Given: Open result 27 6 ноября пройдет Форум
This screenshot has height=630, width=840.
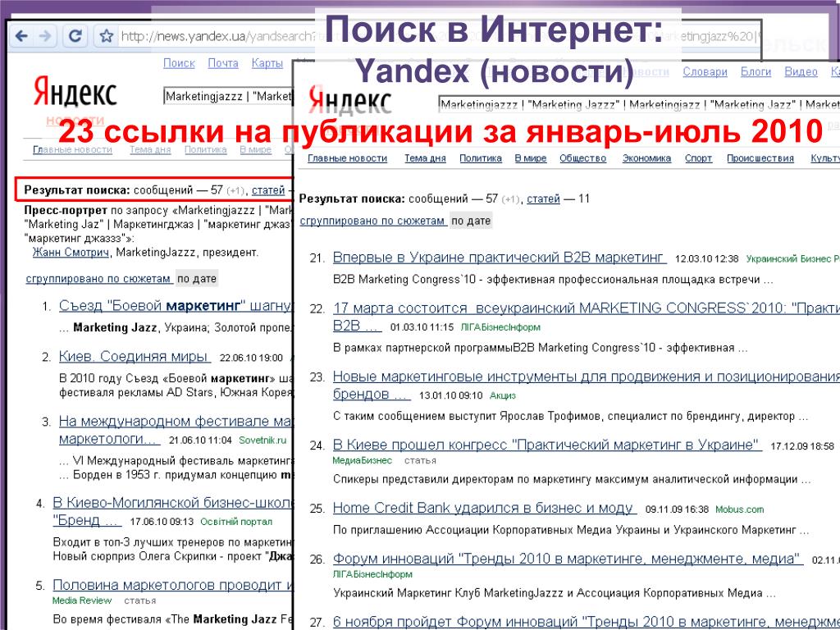Looking at the screenshot, I should click(586, 622).
